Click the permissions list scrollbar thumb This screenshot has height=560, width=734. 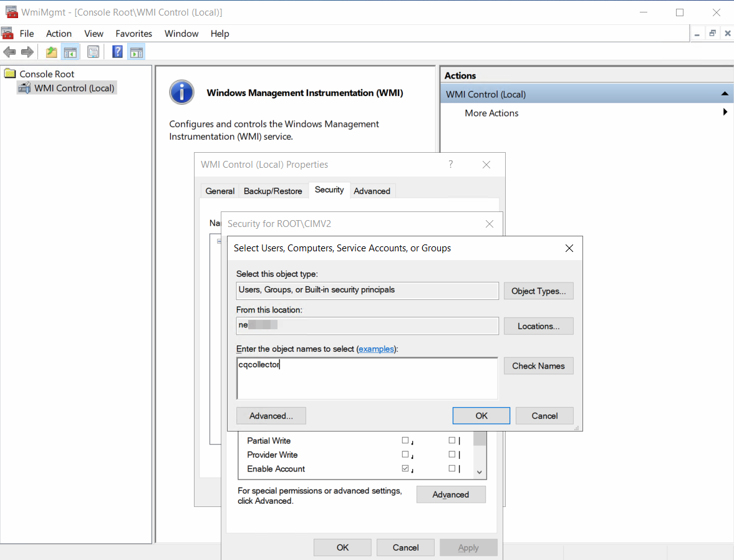tap(480, 439)
